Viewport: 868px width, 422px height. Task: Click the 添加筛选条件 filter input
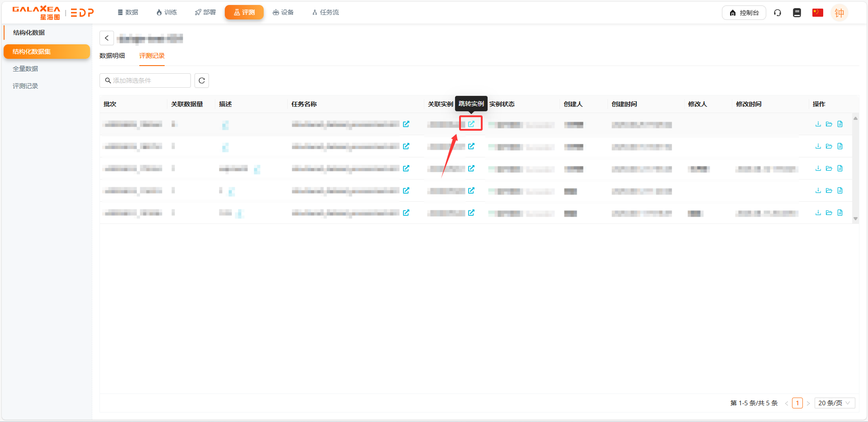click(x=145, y=81)
